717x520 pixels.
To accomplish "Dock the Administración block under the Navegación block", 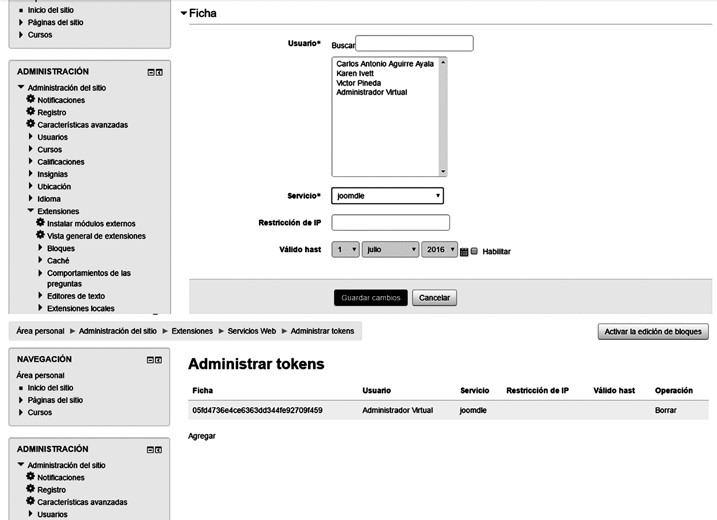I will 158,450.
